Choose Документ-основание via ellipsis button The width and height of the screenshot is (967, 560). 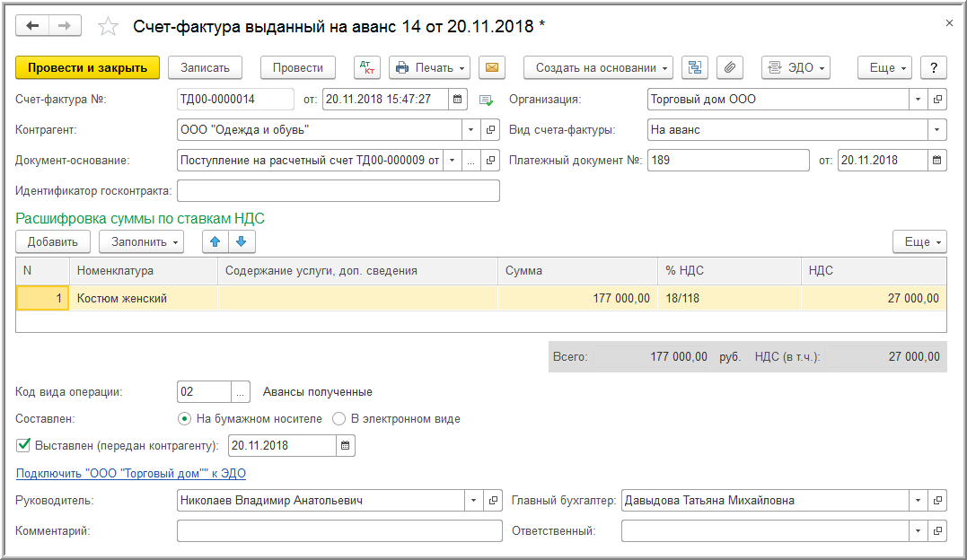point(471,161)
